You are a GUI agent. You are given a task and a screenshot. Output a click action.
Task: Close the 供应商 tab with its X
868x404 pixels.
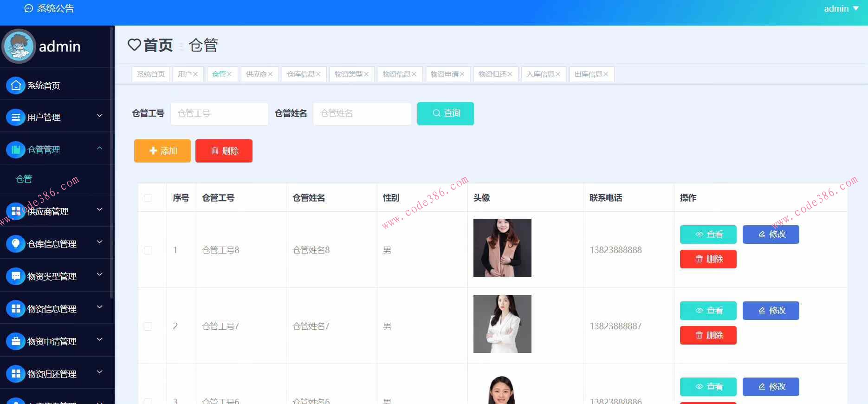tap(270, 74)
